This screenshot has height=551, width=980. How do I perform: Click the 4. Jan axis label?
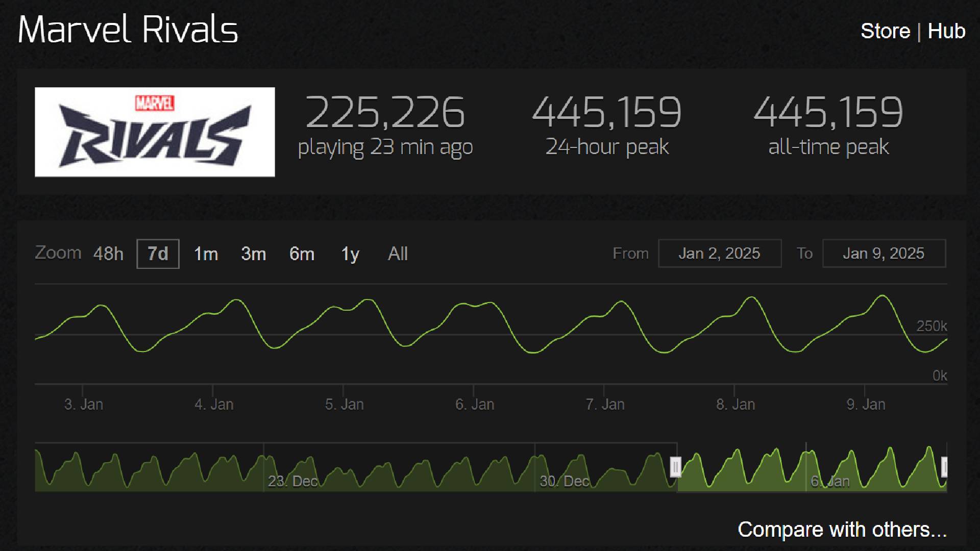click(x=214, y=405)
